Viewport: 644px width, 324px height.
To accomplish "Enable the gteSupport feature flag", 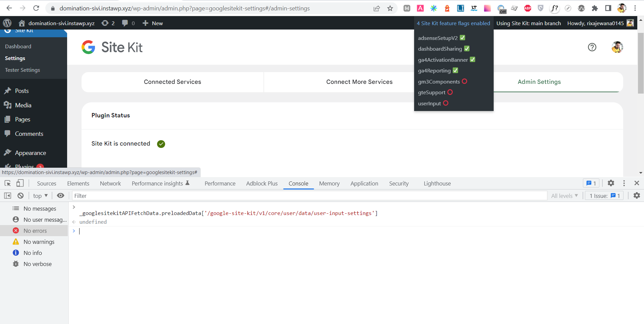I will 450,92.
